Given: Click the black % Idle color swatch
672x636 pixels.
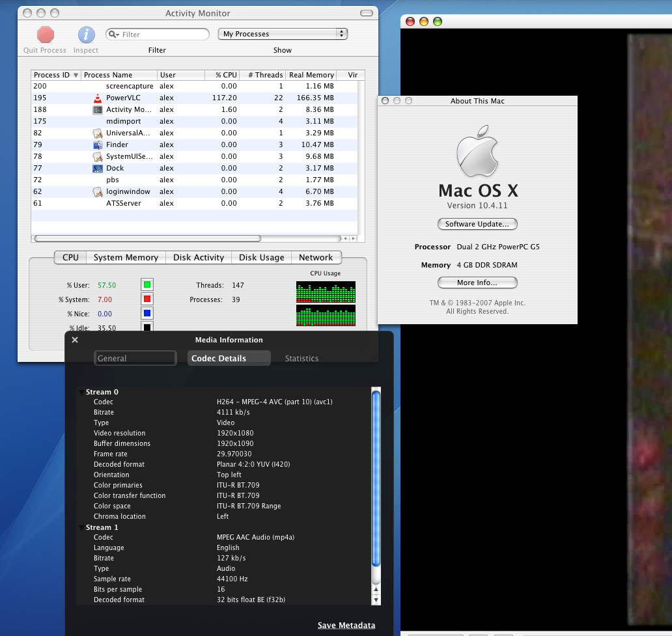Looking at the screenshot, I should point(147,327).
